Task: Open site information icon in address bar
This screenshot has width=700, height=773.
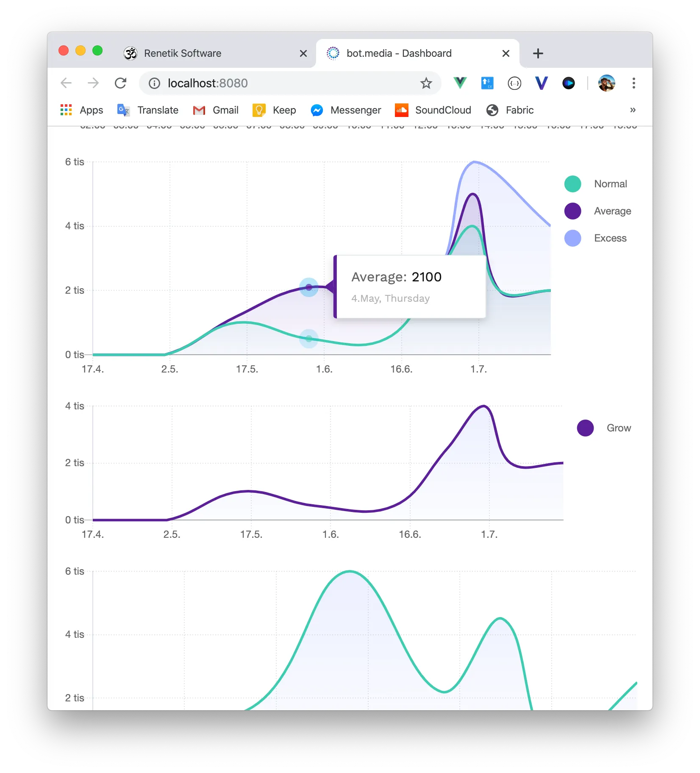Action: click(x=155, y=83)
